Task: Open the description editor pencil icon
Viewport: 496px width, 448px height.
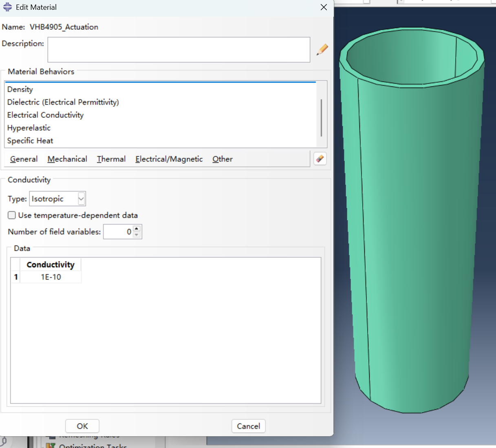Action: (x=322, y=50)
